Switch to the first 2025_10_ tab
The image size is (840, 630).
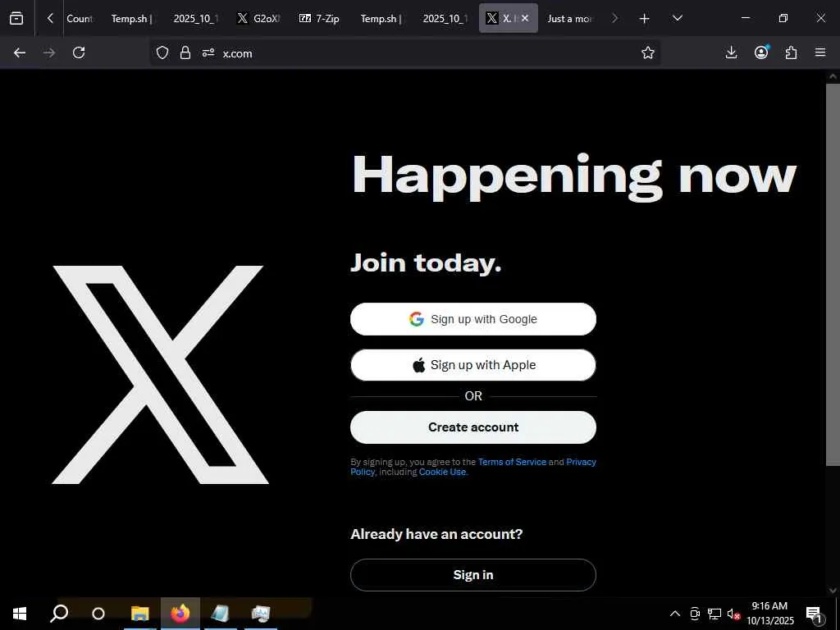point(195,19)
